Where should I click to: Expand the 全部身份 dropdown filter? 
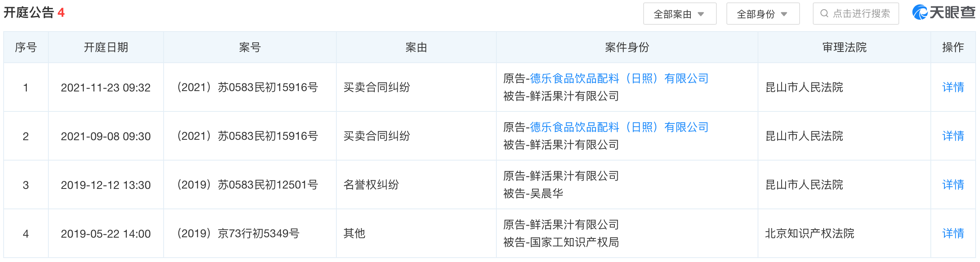coord(762,14)
